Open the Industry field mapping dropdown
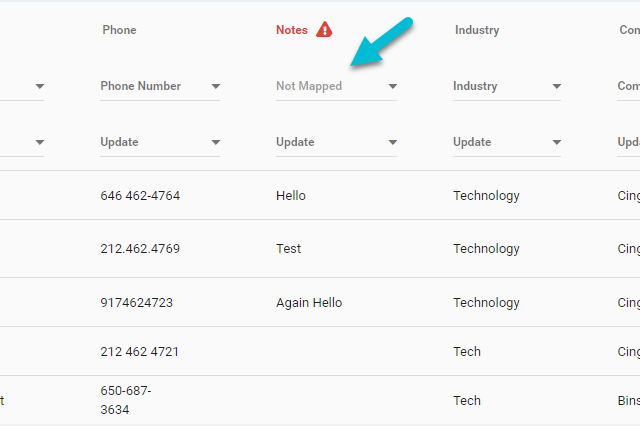Image resolution: width=640 pixels, height=426 pixels. pyautogui.click(x=507, y=86)
